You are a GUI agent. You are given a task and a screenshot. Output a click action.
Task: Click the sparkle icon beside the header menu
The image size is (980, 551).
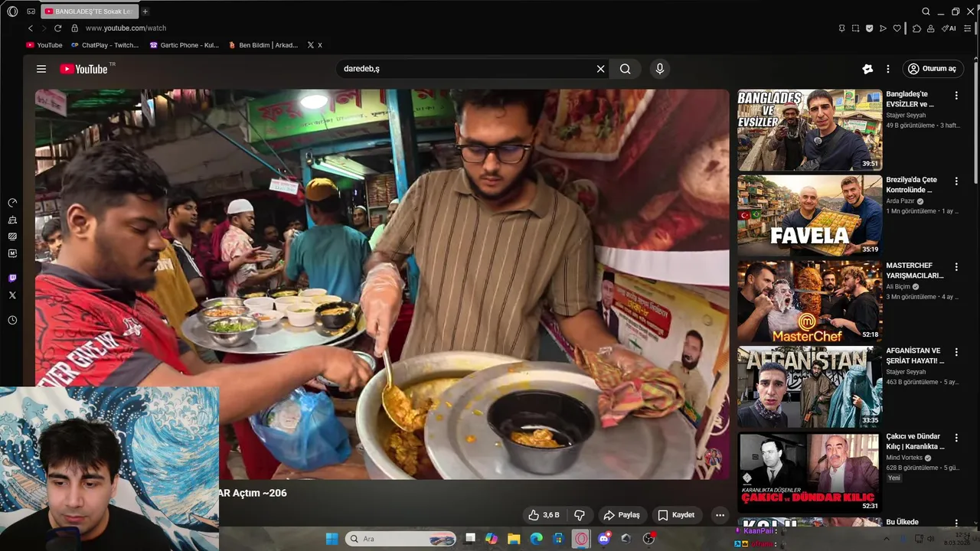tap(867, 69)
